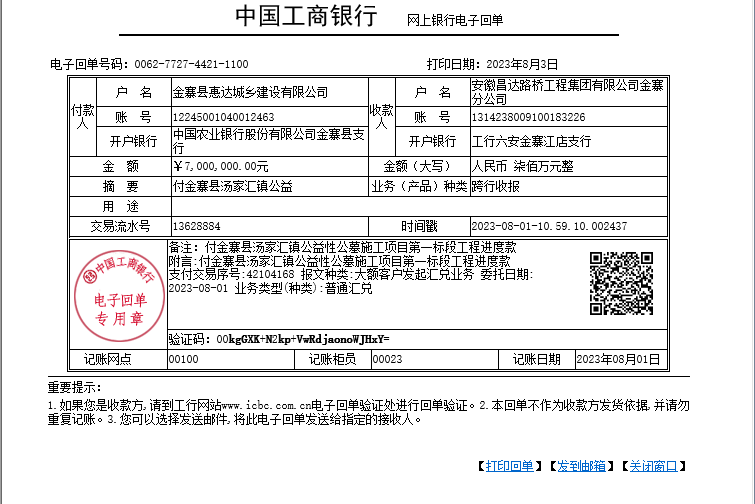Viewport: 755px width, 504px height.
Task: Click payer account number 12245001040012463
Action: pos(223,117)
